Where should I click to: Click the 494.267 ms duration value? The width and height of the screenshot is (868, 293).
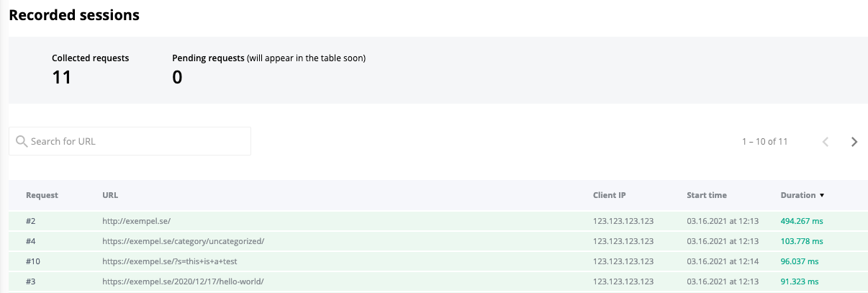[x=802, y=221]
